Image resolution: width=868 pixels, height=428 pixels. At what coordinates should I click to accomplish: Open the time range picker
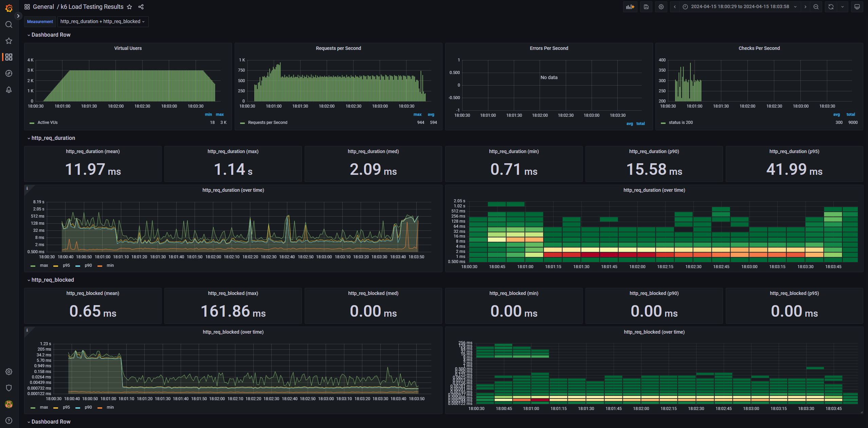pyautogui.click(x=740, y=7)
